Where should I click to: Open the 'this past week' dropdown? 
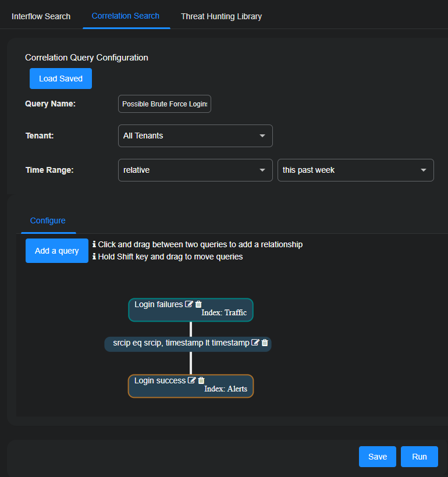(x=355, y=170)
